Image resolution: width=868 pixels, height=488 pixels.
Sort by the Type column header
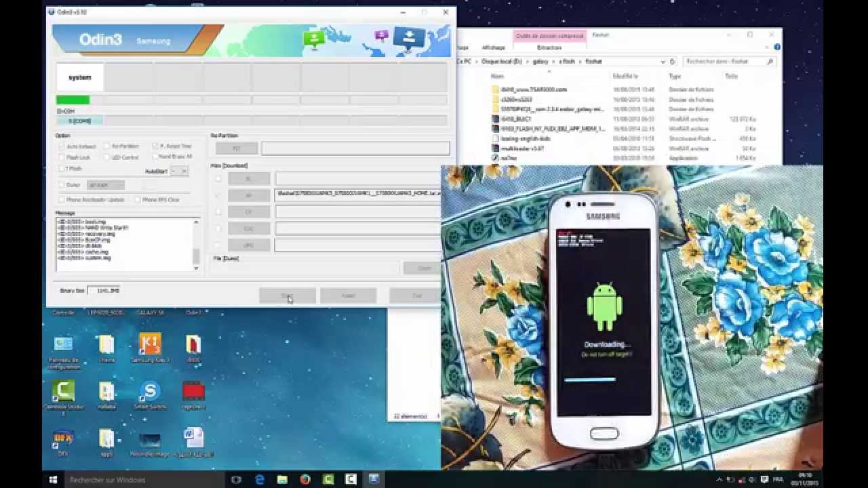click(x=675, y=77)
